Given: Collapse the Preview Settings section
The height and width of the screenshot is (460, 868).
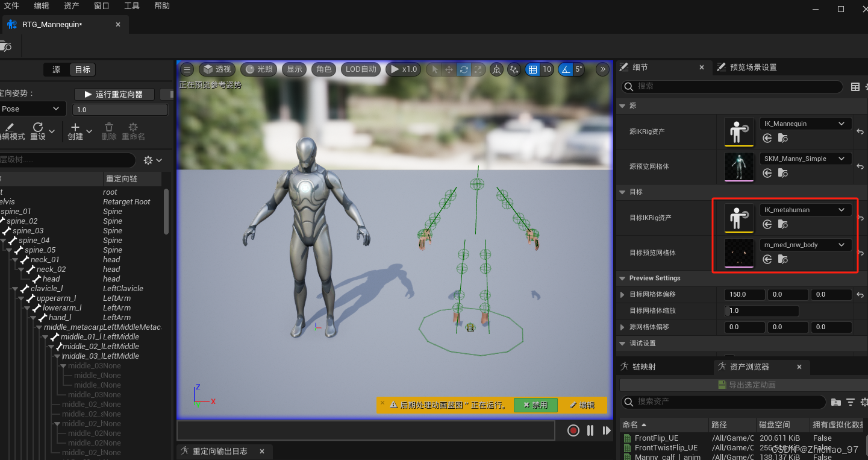Looking at the screenshot, I should [622, 278].
